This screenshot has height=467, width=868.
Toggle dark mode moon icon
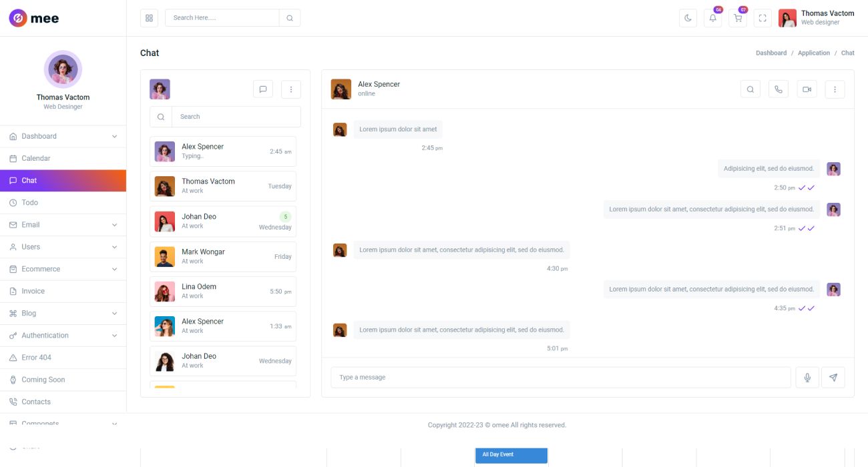point(688,18)
